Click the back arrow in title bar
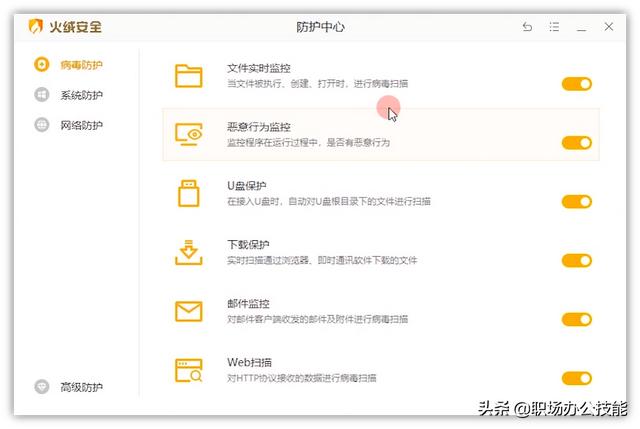640x429 pixels. click(x=527, y=27)
